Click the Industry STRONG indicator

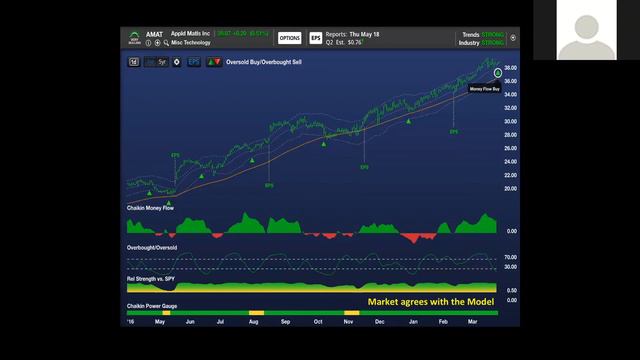[481, 43]
